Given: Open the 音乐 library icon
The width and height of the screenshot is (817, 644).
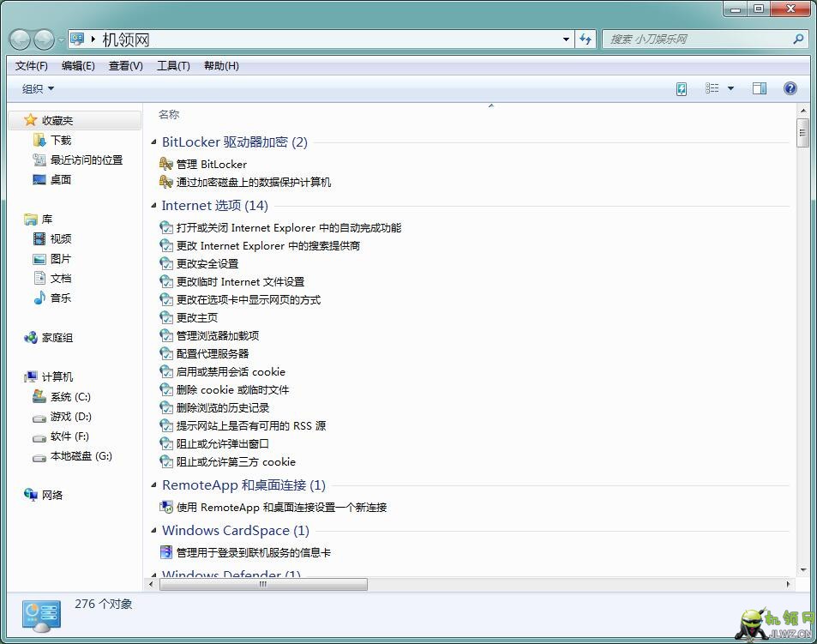Looking at the screenshot, I should 39,298.
